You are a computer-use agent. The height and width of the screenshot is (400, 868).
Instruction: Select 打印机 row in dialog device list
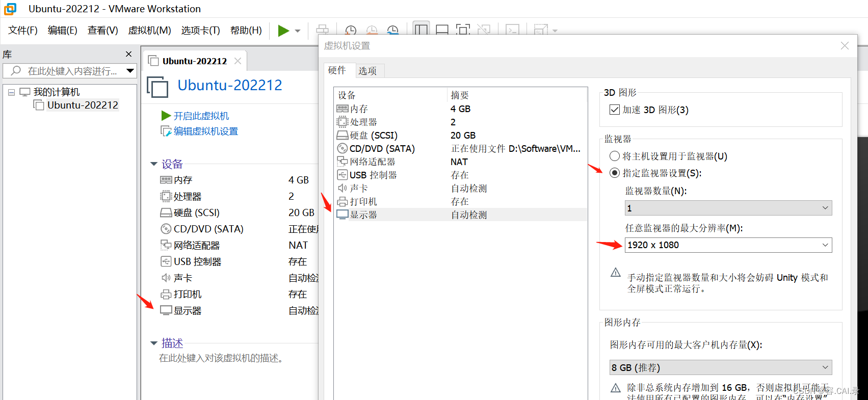461,202
